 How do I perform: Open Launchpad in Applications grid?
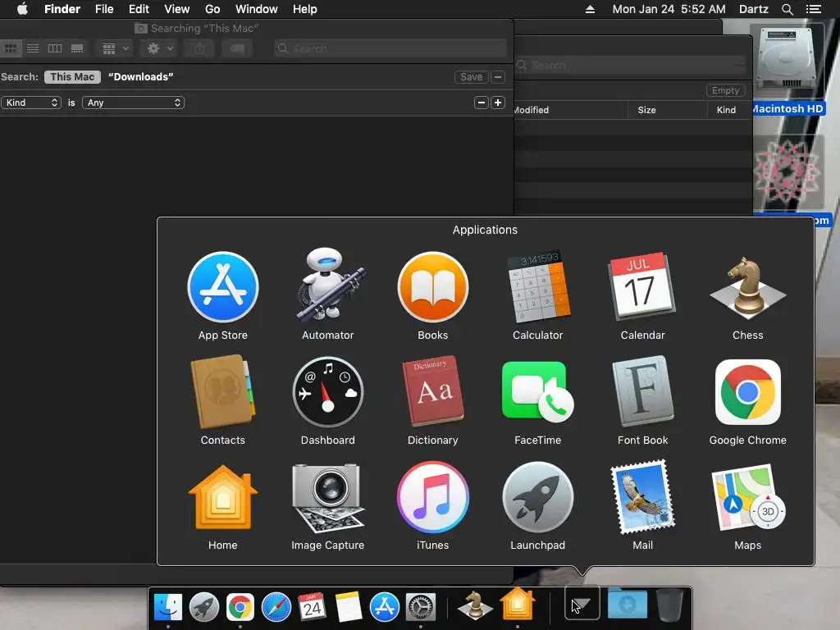click(x=538, y=498)
